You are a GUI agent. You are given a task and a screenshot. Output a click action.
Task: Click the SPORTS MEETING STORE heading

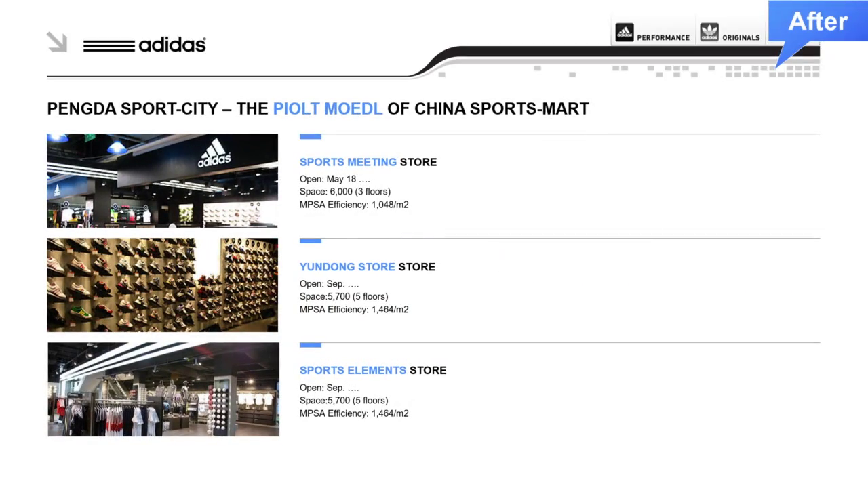coord(368,162)
